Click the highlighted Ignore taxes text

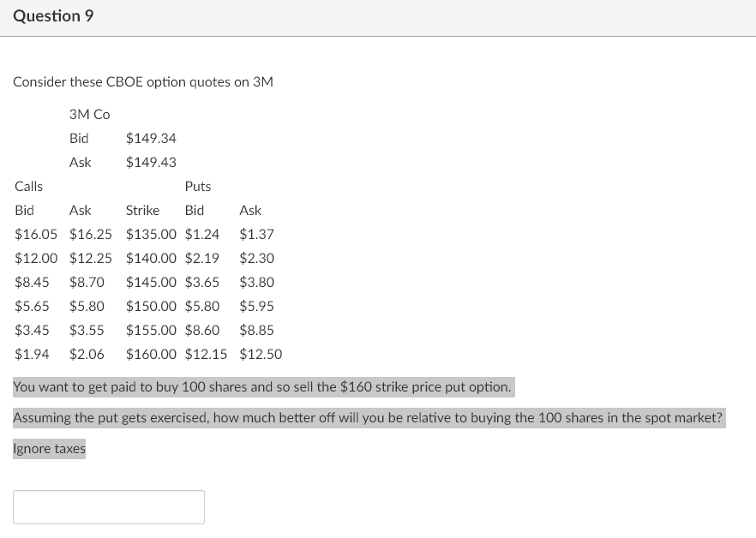(x=49, y=448)
